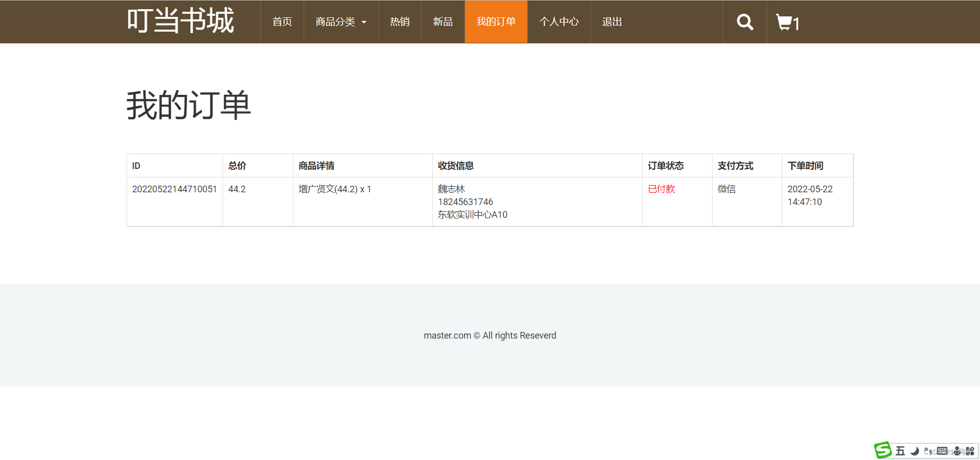
Task: Click the master.com footer copyright text
Action: click(x=490, y=336)
